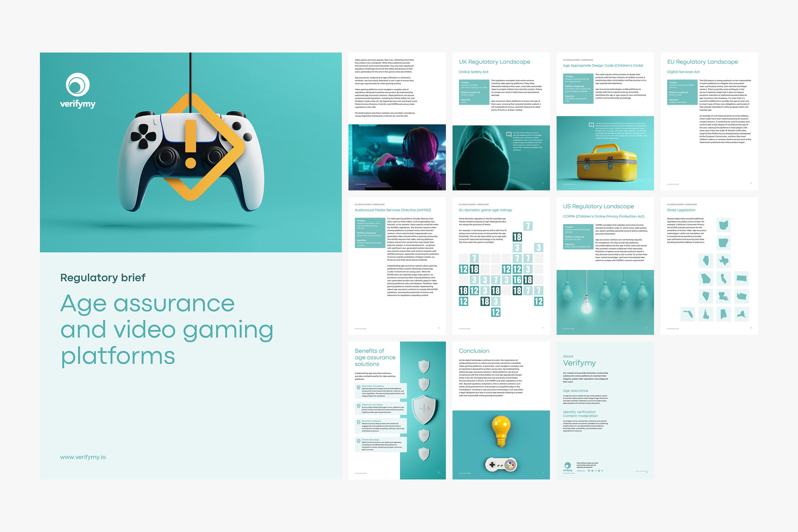Click the large shield with plus sign
The height and width of the screenshot is (532, 798).
[x=424, y=409]
